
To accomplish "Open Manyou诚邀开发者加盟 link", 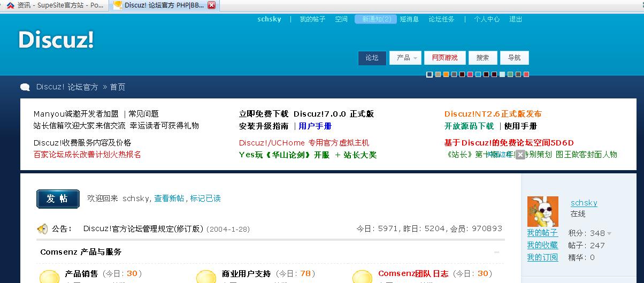I will (x=76, y=114).
